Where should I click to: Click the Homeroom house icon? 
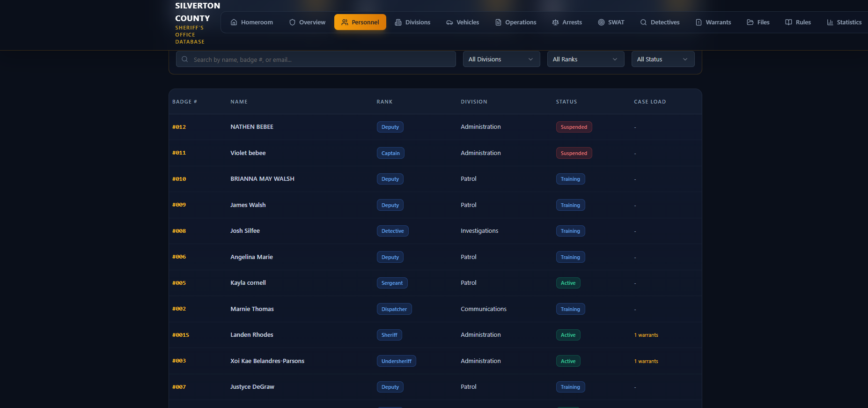click(234, 22)
